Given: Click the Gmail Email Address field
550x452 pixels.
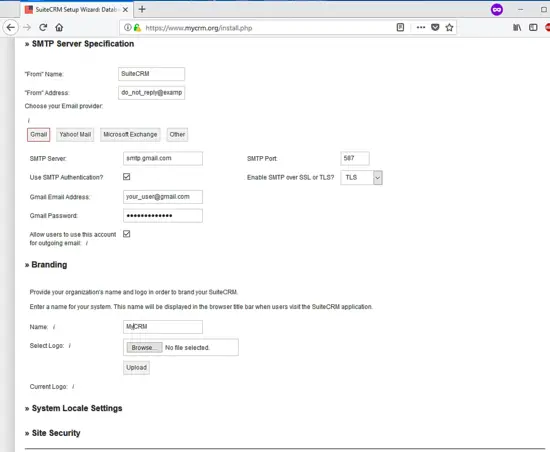Looking at the screenshot, I should click(163, 197).
